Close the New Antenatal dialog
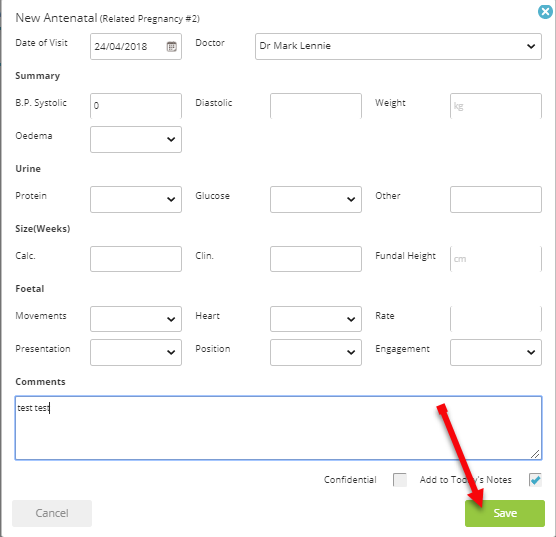556x537 pixels. pyautogui.click(x=545, y=12)
